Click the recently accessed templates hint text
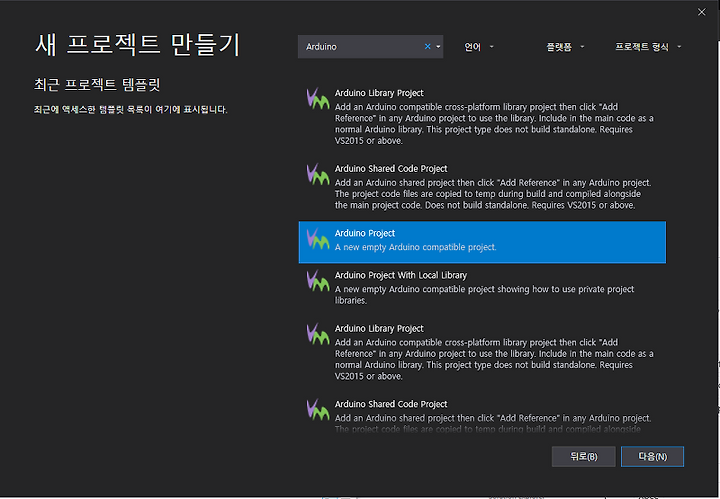The width and height of the screenshot is (720, 499). (130, 110)
